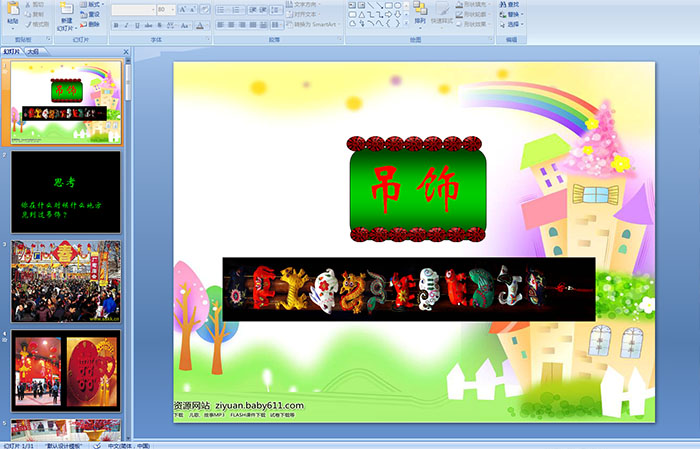This screenshot has height=449, width=700.
Task: Toggle Underline formatting
Action: click(x=137, y=25)
